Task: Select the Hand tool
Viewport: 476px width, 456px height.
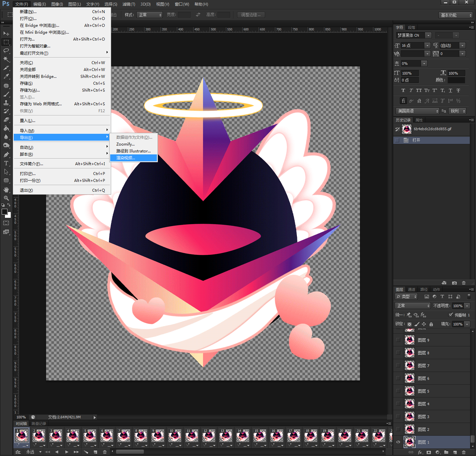Action: click(6, 189)
